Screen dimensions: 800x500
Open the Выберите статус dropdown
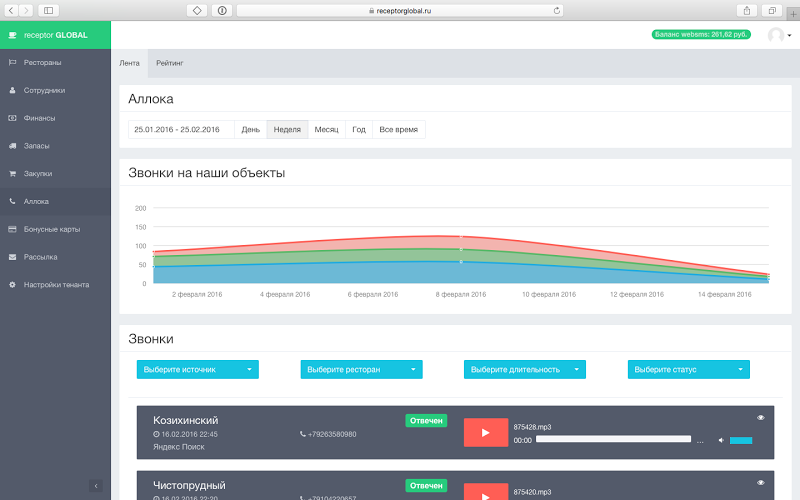(x=688, y=369)
